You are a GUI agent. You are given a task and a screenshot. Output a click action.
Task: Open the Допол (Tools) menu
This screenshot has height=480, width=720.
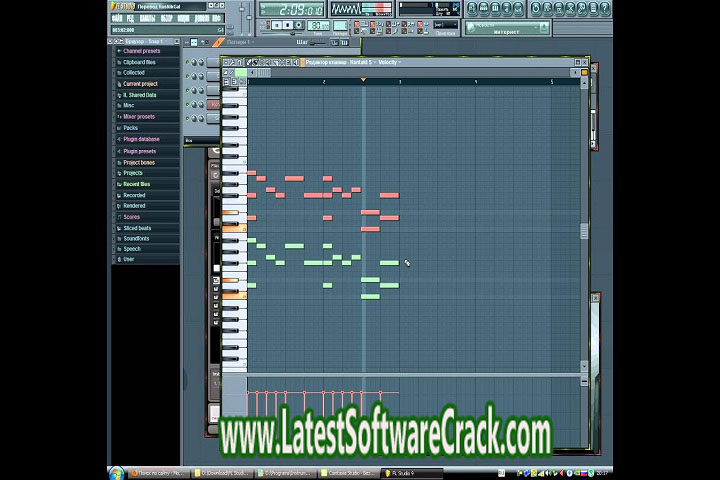pos(202,18)
